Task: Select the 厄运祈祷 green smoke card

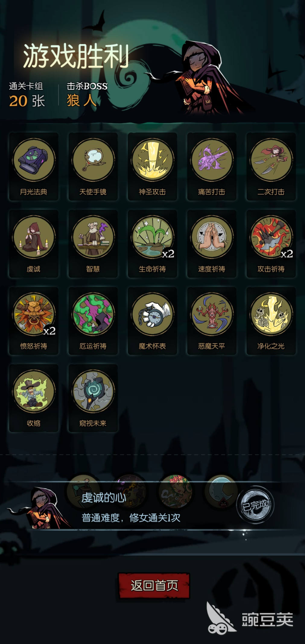Action: pos(93,321)
